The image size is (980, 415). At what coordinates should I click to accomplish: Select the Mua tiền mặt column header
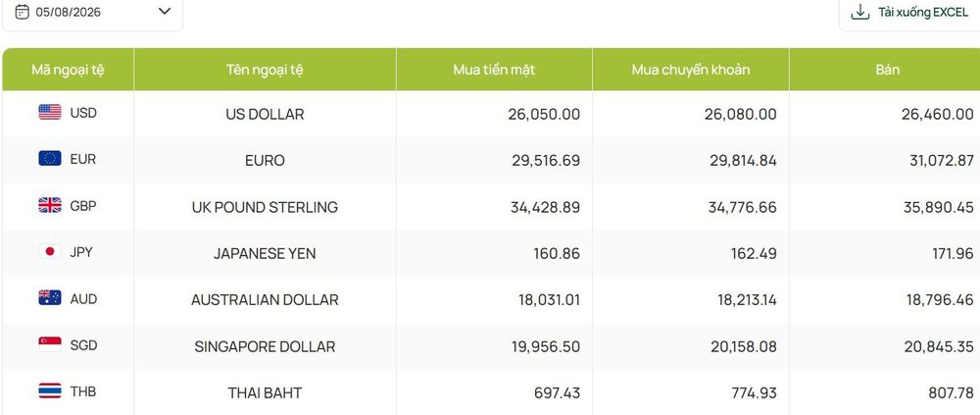point(494,70)
